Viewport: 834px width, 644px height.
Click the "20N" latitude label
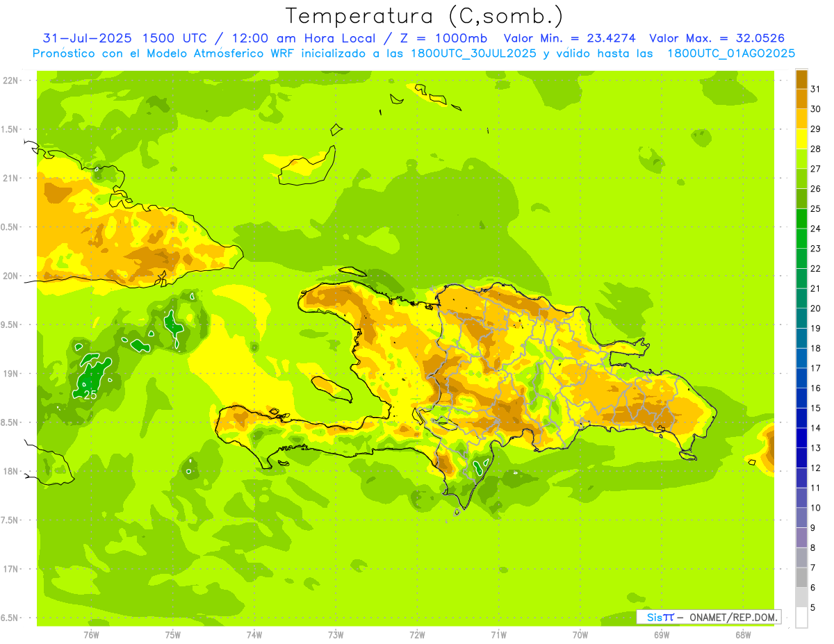pyautogui.click(x=10, y=276)
